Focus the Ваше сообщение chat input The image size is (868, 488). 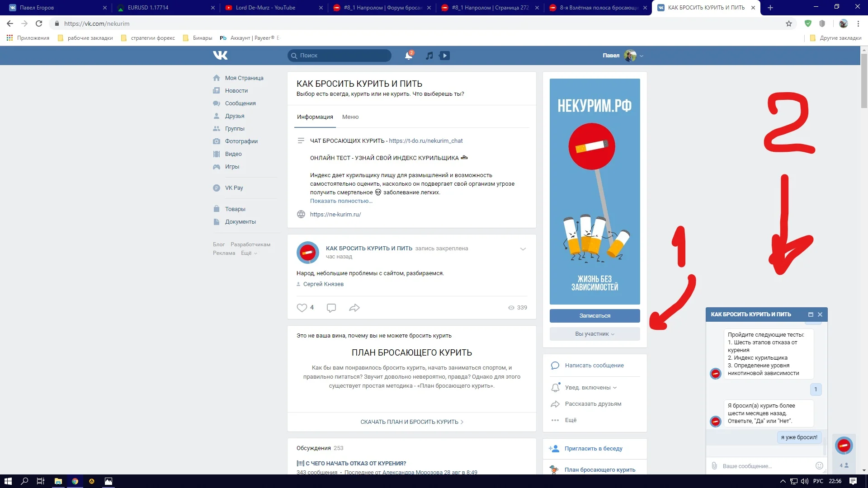click(764, 466)
